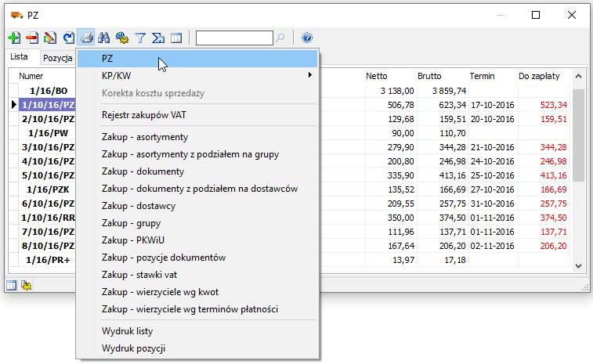
Task: Choose Zakup - pozycje dokumentów
Action: (x=197, y=258)
